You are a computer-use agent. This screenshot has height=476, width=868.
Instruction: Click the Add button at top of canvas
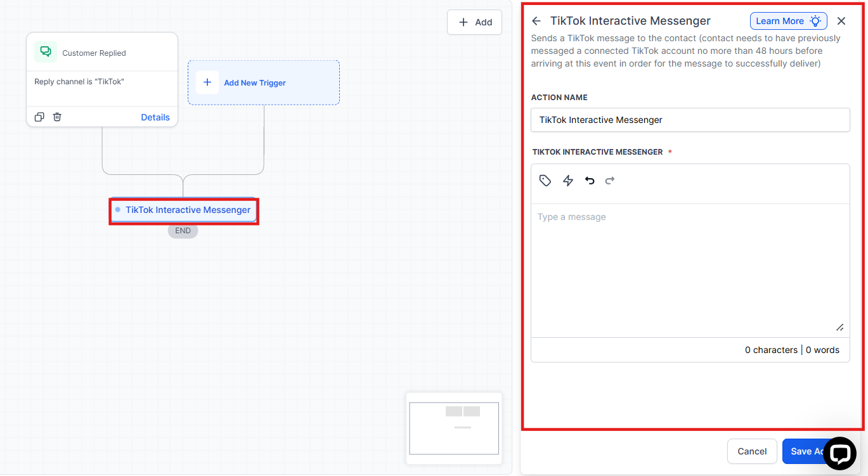click(475, 22)
